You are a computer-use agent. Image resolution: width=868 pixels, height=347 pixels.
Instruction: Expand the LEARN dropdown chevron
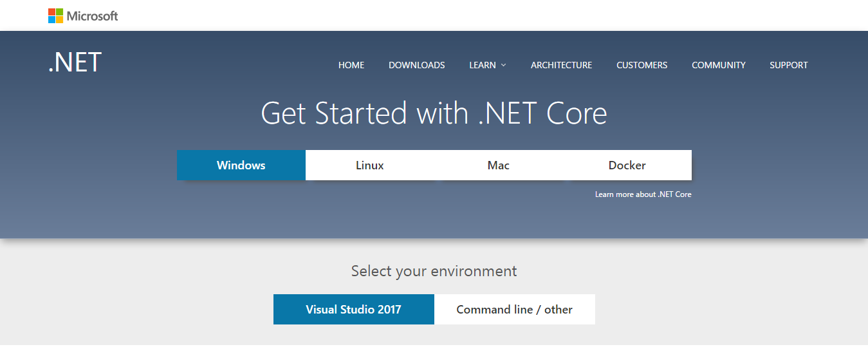coord(504,65)
